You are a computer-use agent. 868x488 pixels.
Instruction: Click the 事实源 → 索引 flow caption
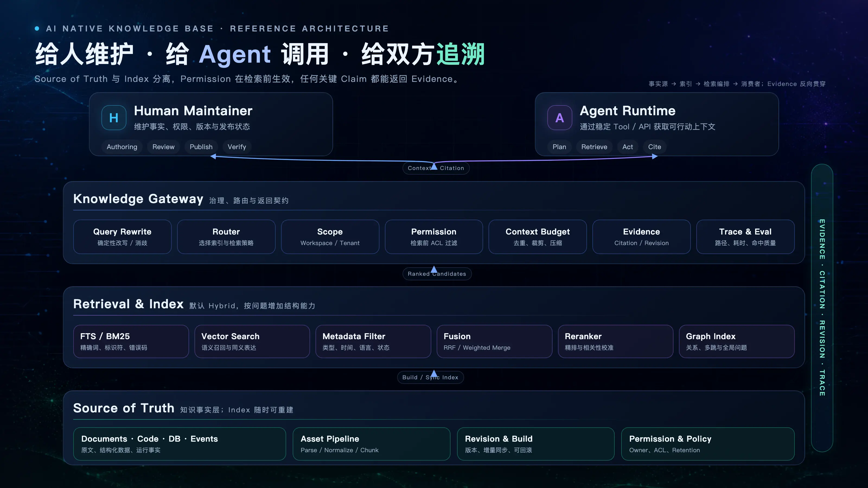coord(737,84)
